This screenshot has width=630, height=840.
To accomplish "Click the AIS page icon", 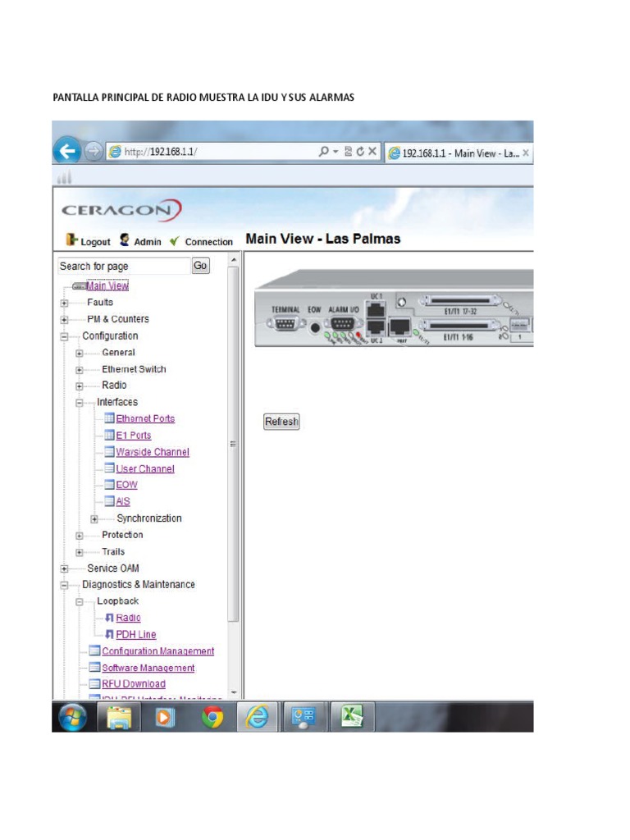I will 109,501.
